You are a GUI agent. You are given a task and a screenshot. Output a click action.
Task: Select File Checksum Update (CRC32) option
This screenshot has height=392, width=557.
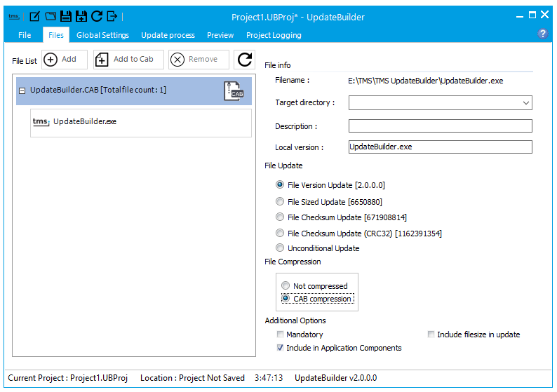click(x=358, y=234)
